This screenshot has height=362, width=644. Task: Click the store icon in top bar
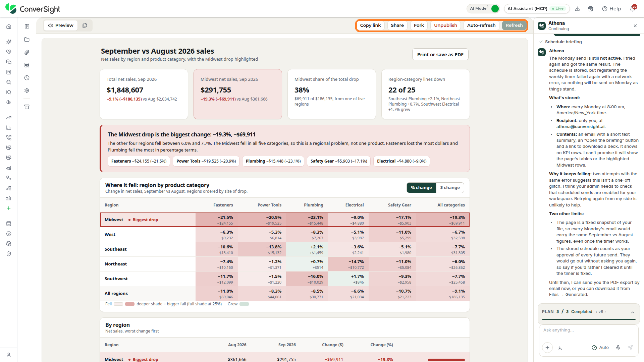591,9
